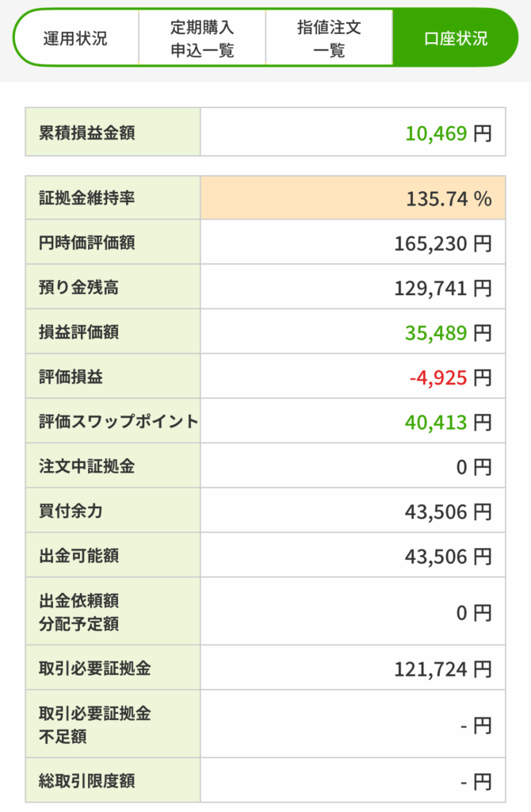The height and width of the screenshot is (812, 531).
Task: Tap the 注文中証拠金 label cell
Action: pyautogui.click(x=113, y=466)
